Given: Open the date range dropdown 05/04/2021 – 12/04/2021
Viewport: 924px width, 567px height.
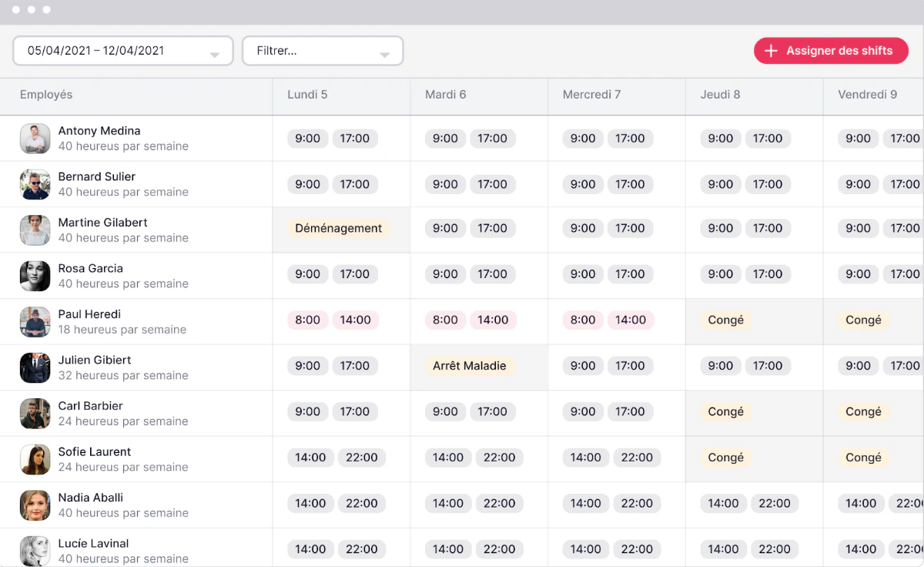Looking at the screenshot, I should [x=123, y=51].
